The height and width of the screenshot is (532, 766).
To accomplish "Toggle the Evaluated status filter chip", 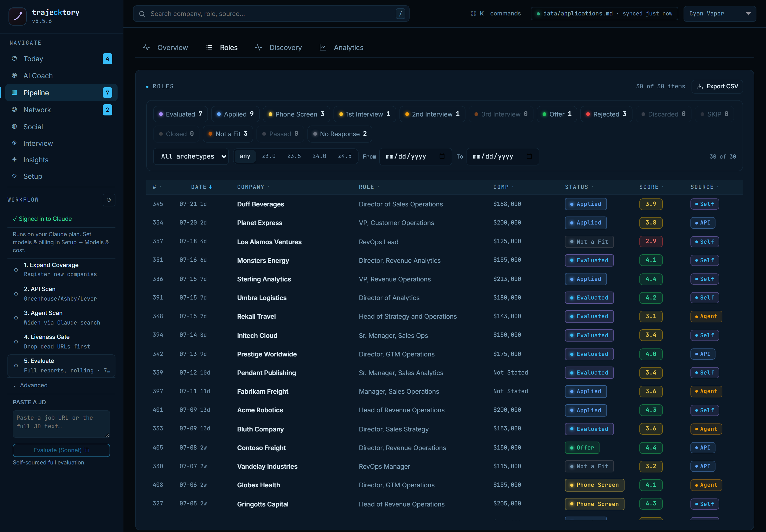I will (180, 114).
